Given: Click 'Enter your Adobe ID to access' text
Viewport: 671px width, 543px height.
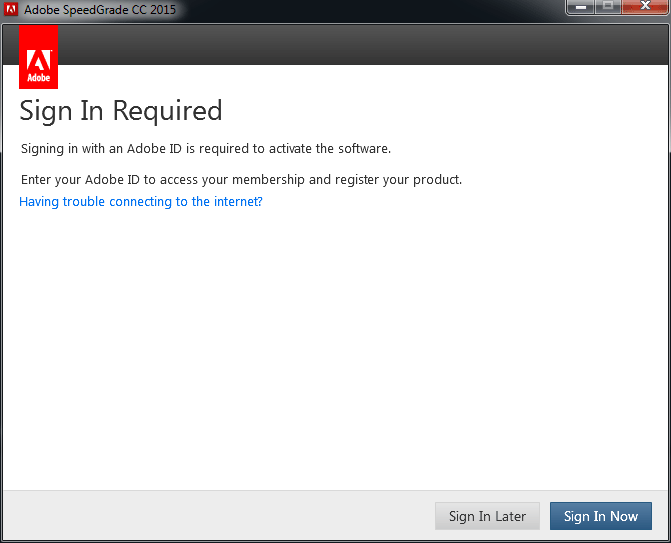Looking at the screenshot, I should coord(110,179).
